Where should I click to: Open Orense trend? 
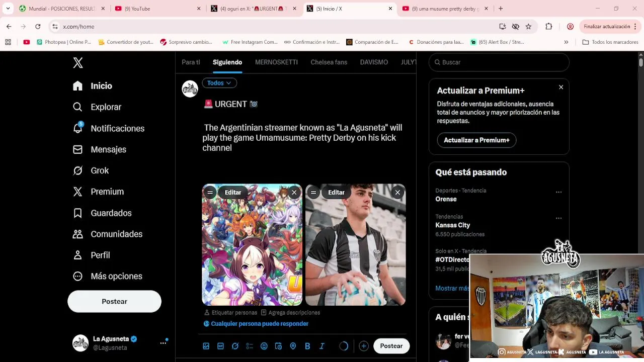[446, 199]
